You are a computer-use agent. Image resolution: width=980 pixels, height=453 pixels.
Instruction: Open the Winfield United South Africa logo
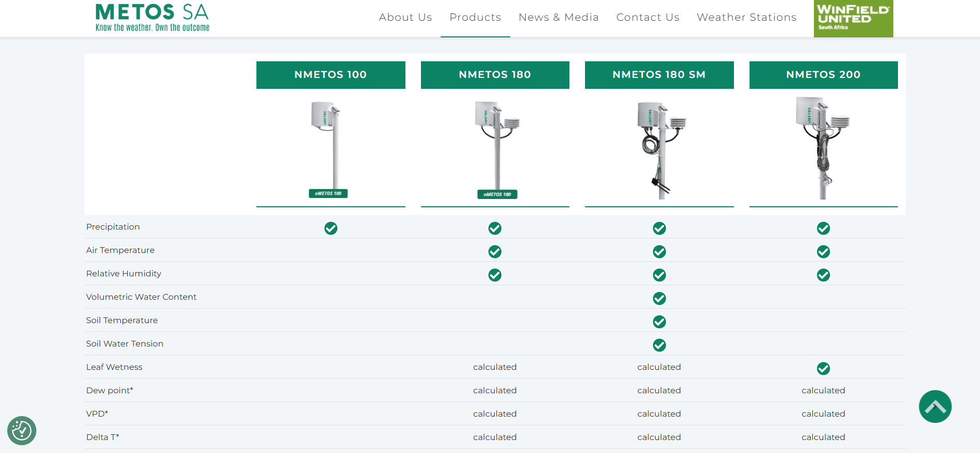click(x=853, y=19)
